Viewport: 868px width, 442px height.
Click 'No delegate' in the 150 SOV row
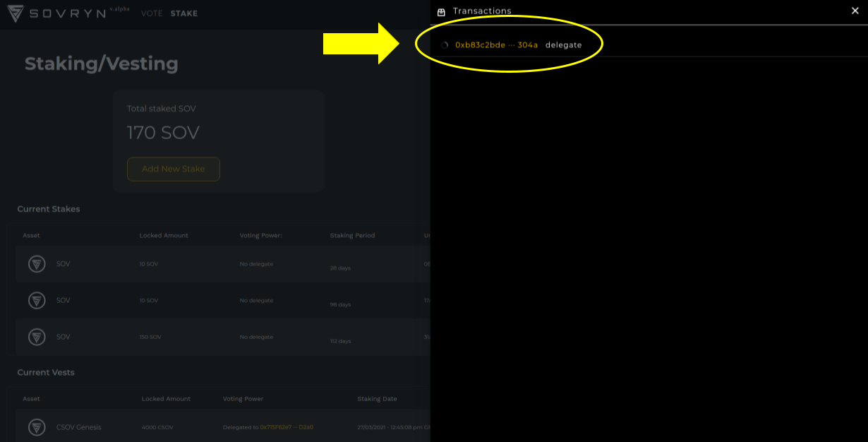(256, 338)
